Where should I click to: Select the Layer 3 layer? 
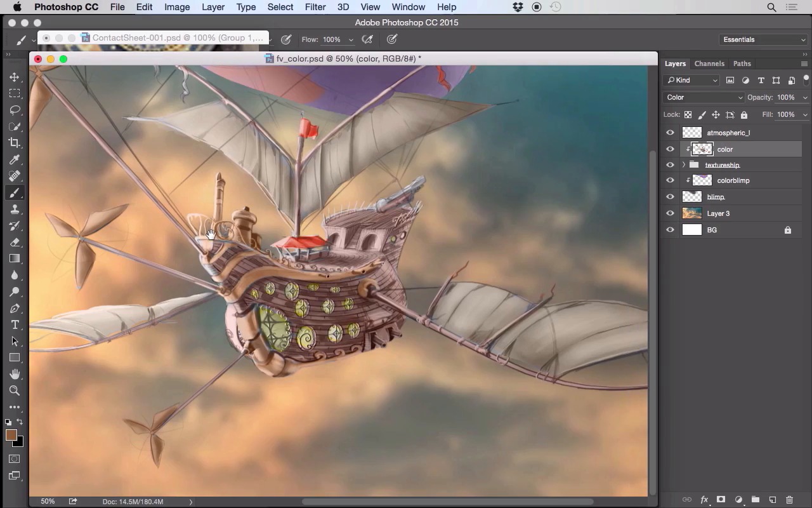point(718,213)
